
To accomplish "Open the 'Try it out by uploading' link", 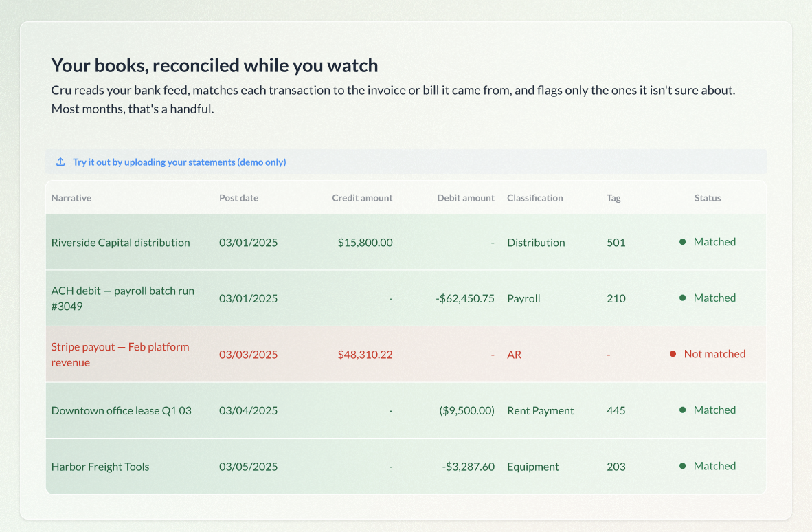I will point(179,162).
